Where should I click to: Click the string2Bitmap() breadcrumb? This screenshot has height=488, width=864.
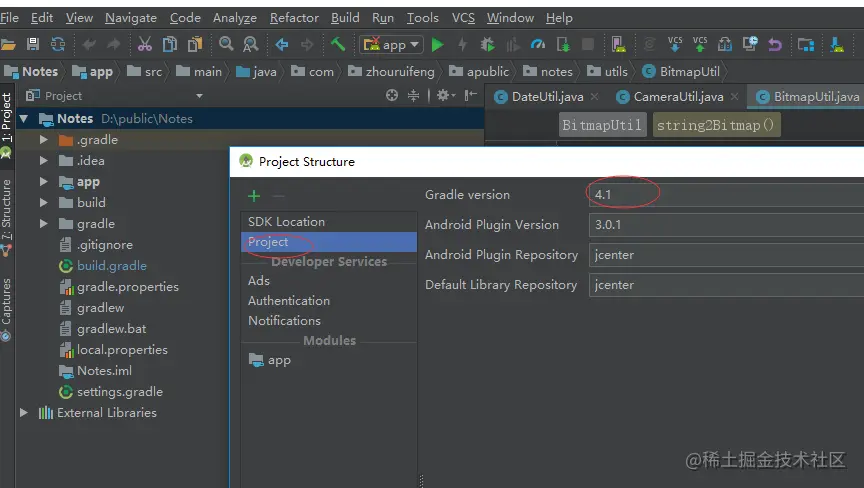pos(716,125)
